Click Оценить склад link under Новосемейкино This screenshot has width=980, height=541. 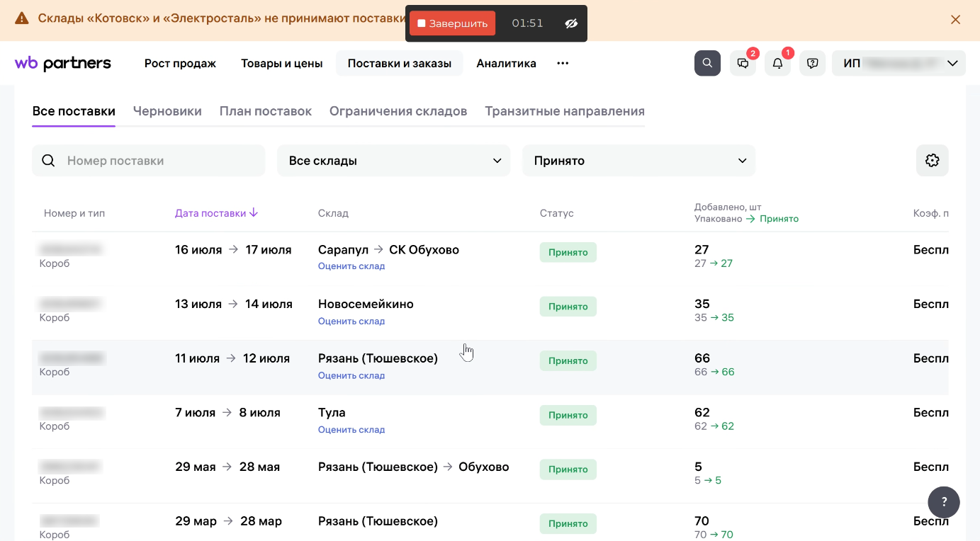tap(351, 321)
